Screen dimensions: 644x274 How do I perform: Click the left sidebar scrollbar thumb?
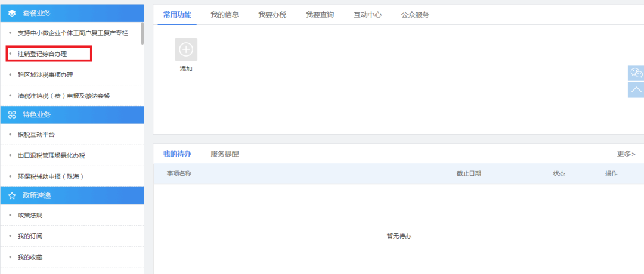[x=143, y=33]
